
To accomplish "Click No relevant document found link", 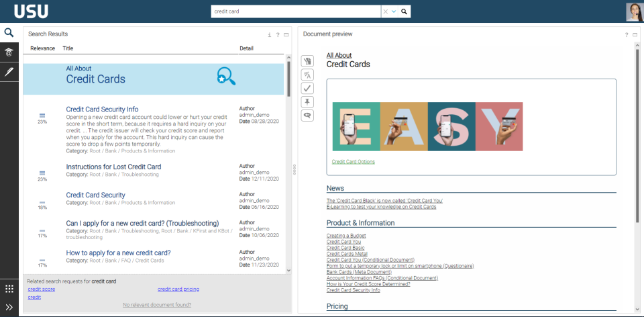I will [157, 305].
